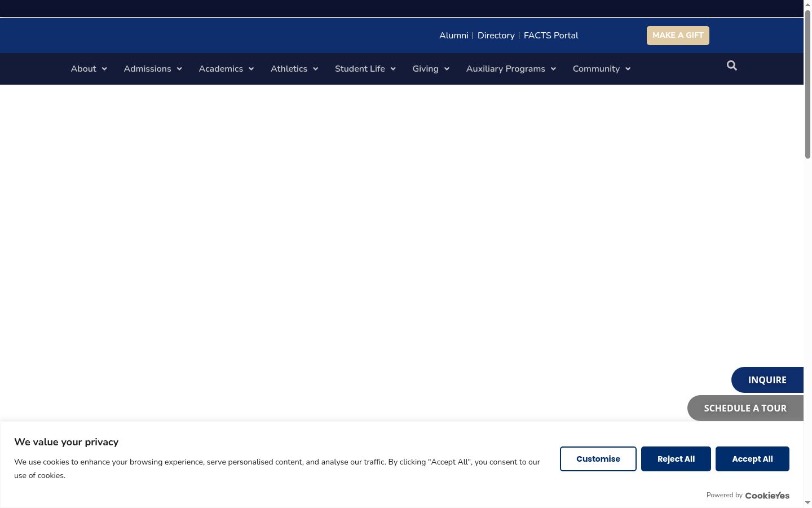812x508 pixels.
Task: Click the page vertical scrollbar thumb
Action: [807, 84]
